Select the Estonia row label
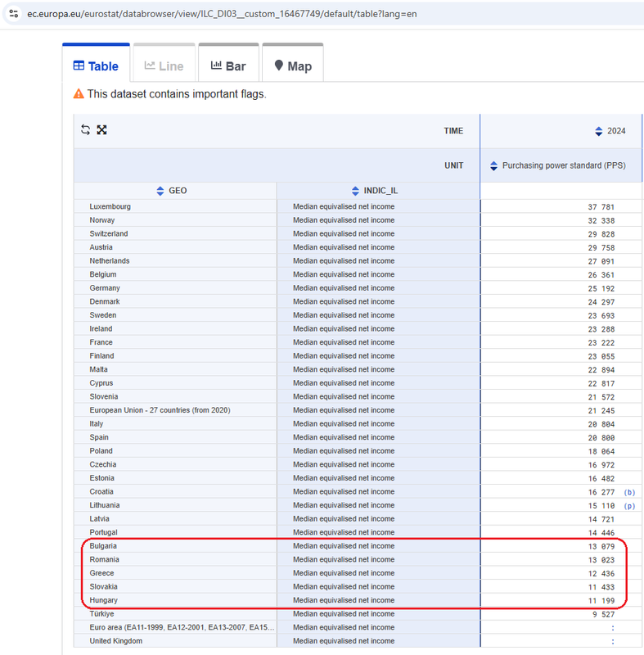Screen dimensions: 644x655 101,478
